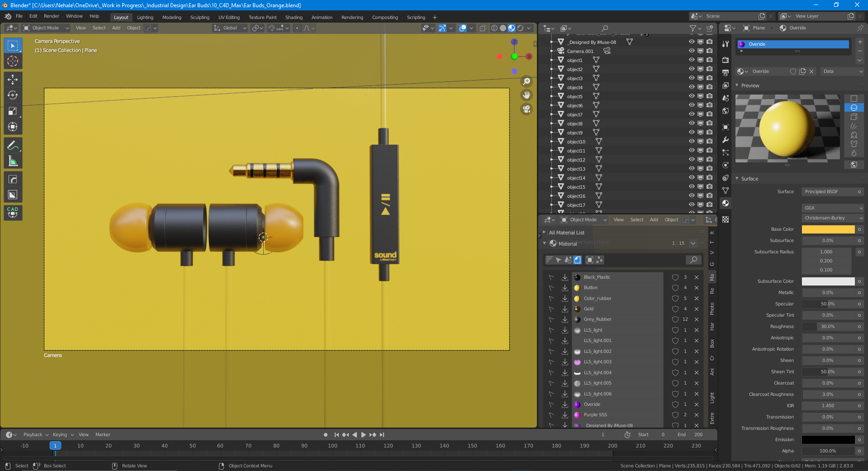Open the Object Mode dropdown in viewport header
This screenshot has height=471, width=868.
coord(46,28)
